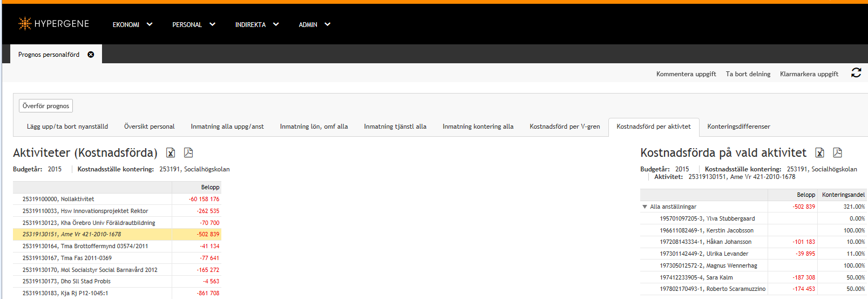Click the Överför prognos button
Image resolution: width=868 pixels, height=299 pixels.
(46, 106)
